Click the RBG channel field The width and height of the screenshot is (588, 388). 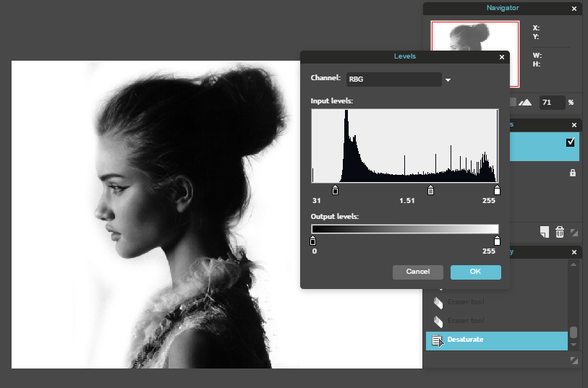click(393, 79)
